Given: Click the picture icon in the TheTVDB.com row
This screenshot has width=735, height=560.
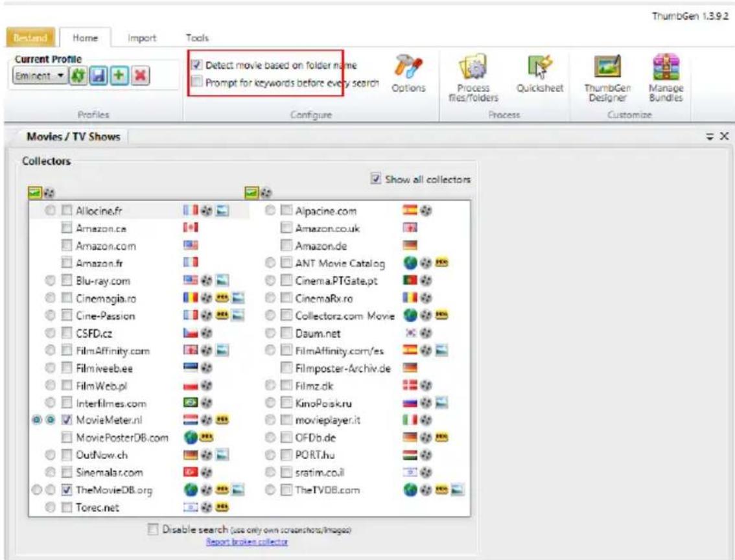Looking at the screenshot, I should [457, 490].
